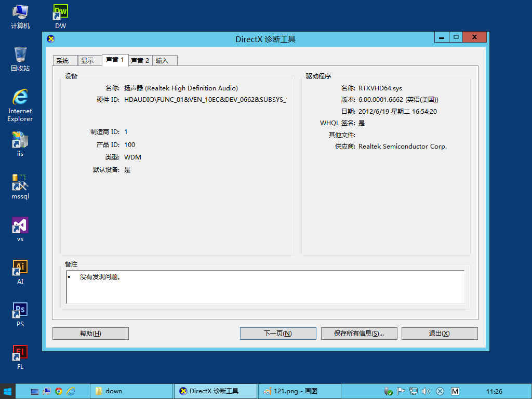
Task: Open the DW Dreamweaver desktop shortcut
Action: [60, 17]
